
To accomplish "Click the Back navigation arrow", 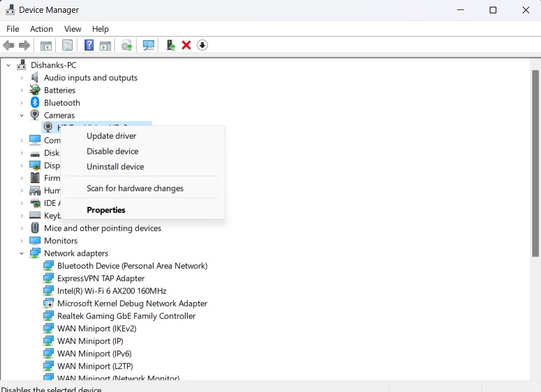I will pyautogui.click(x=8, y=45).
